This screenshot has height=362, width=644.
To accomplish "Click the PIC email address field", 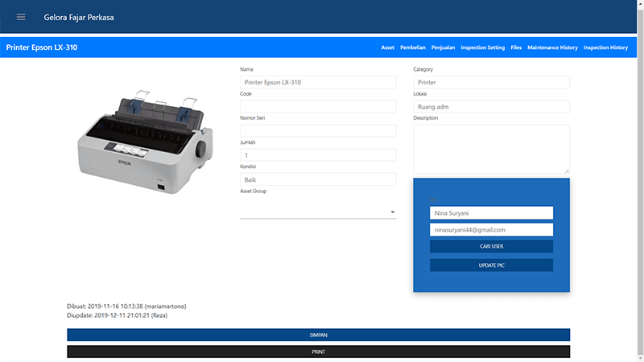I will [491, 230].
